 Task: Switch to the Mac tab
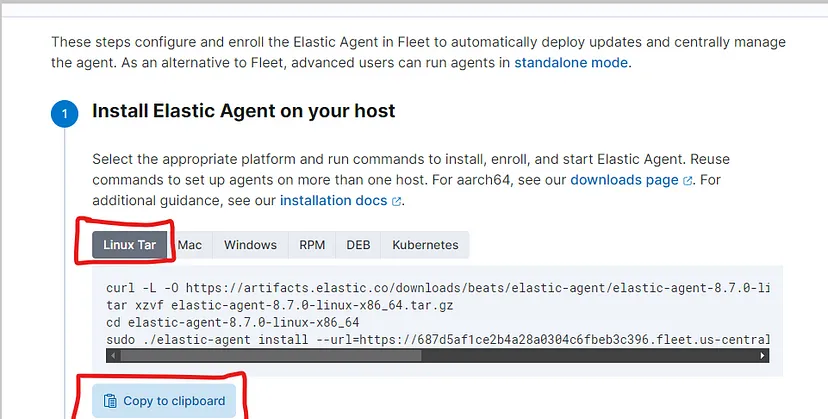coord(190,245)
